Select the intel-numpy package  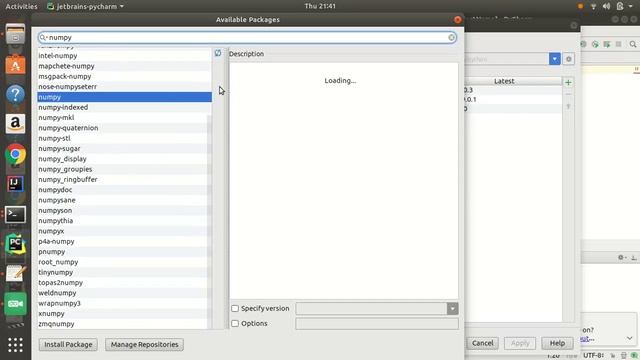coord(124,56)
